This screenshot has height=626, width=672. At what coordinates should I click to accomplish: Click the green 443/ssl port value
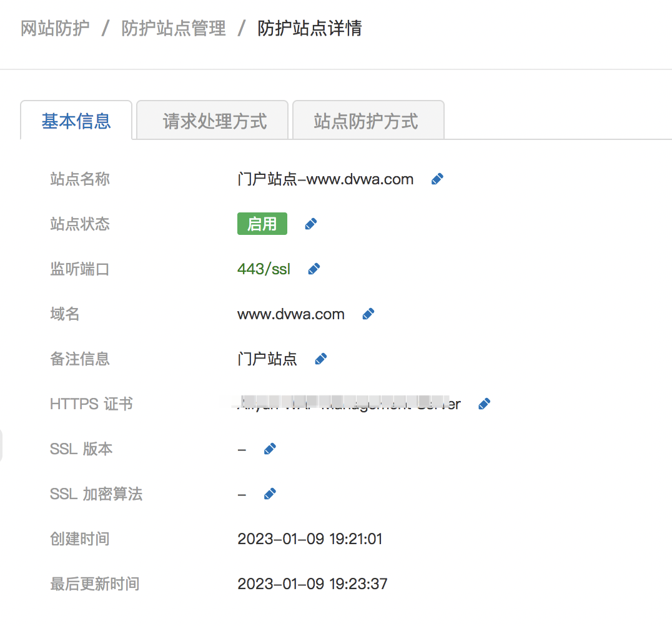pos(264,269)
